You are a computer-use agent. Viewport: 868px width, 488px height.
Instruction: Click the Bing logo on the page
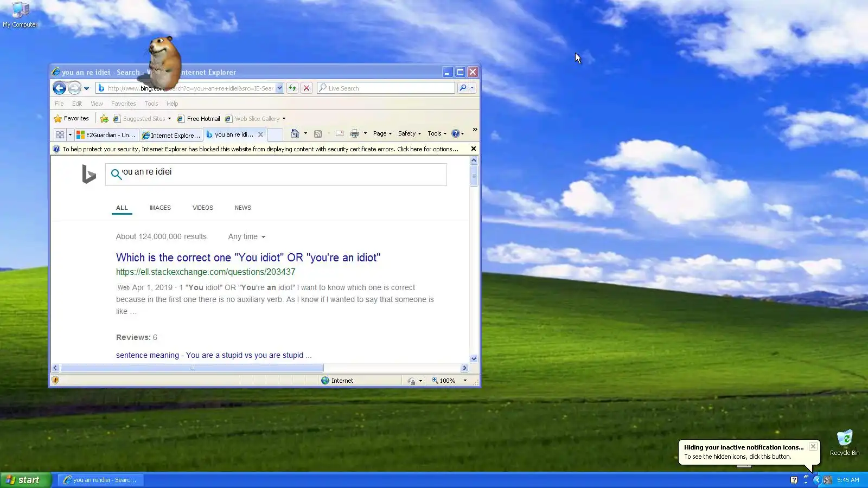(x=89, y=174)
